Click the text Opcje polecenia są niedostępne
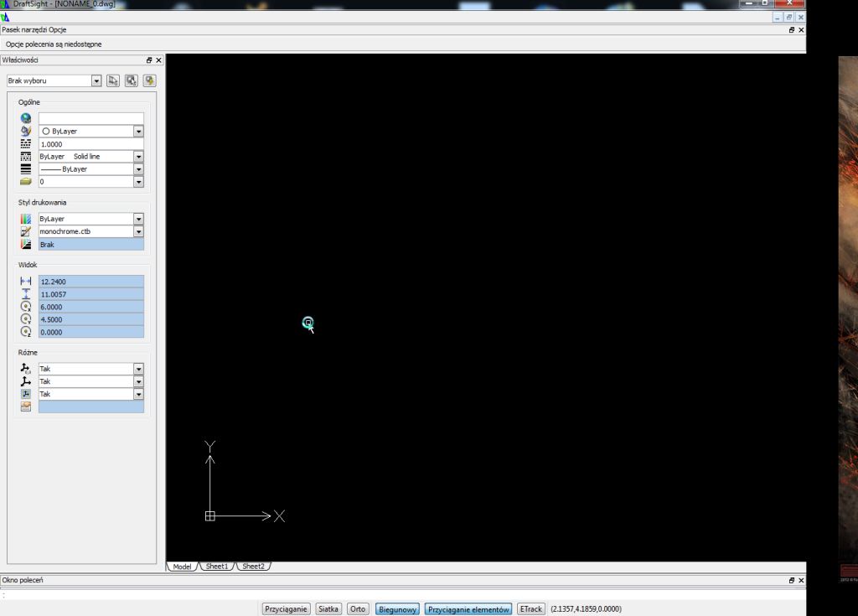This screenshot has width=858, height=616. (54, 44)
